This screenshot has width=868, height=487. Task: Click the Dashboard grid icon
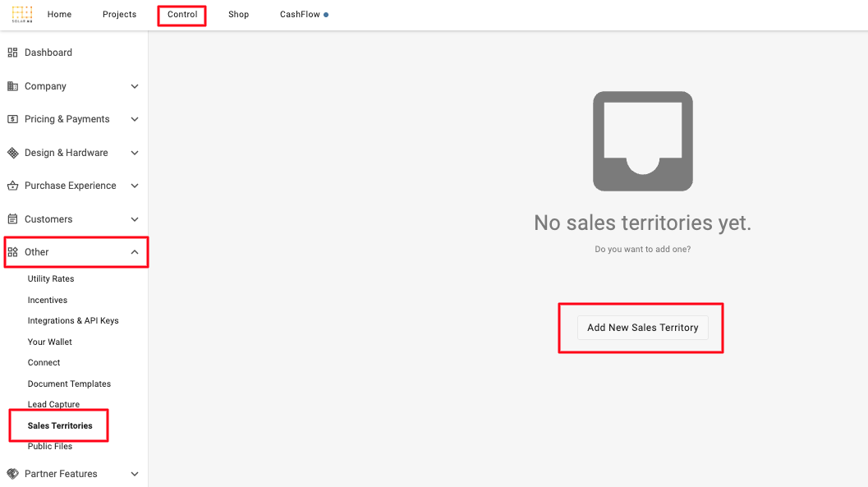[x=13, y=53]
